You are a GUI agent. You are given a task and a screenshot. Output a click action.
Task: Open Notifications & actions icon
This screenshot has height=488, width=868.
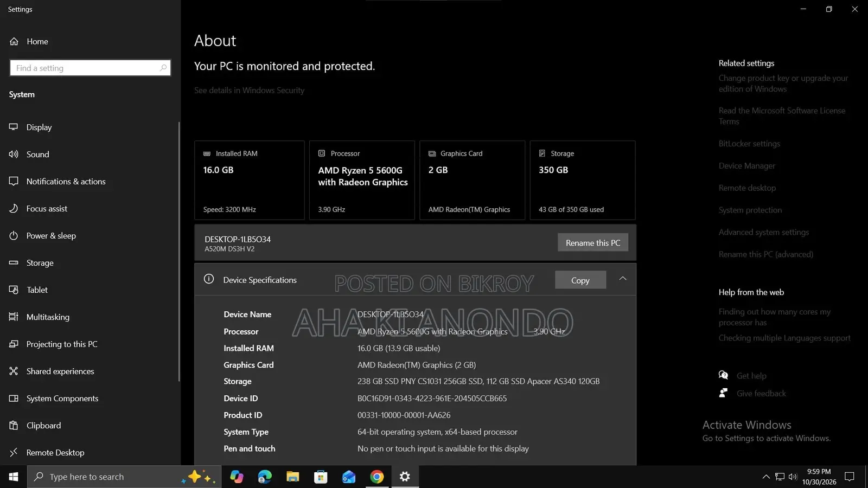(x=14, y=181)
